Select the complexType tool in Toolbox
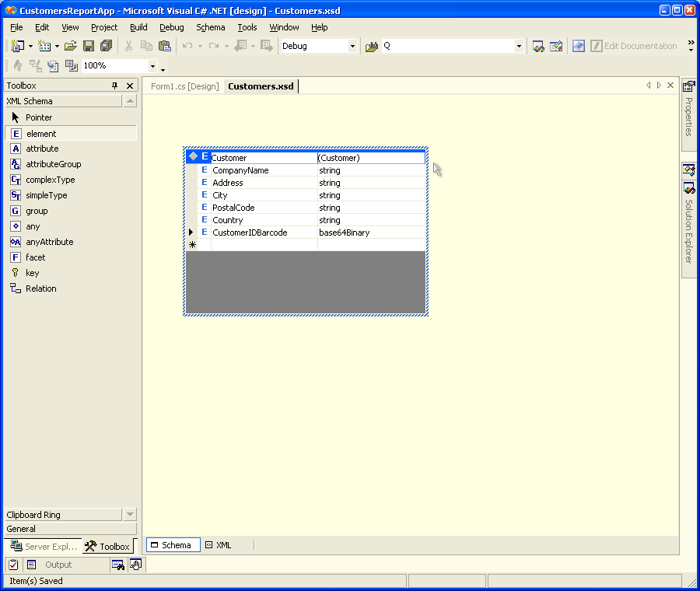The width and height of the screenshot is (700, 591). coord(50,180)
